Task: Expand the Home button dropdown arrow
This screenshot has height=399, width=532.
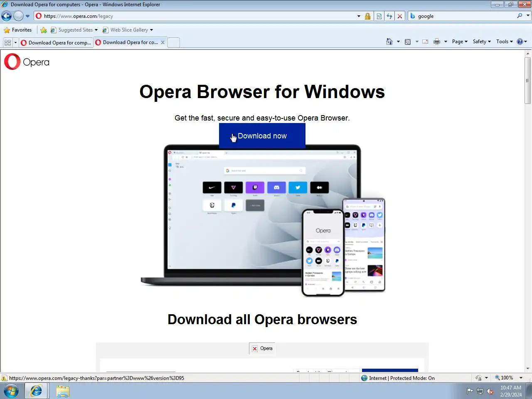Action: [x=398, y=42]
